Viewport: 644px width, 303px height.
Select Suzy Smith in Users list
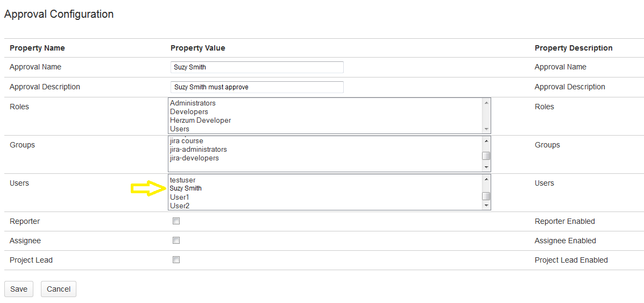pos(186,188)
